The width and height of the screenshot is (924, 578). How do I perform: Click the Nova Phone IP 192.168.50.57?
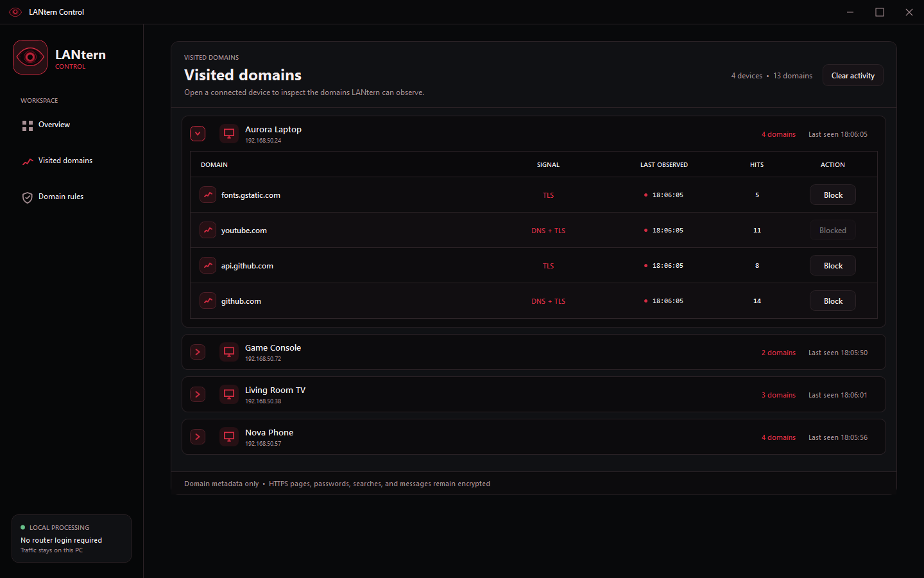click(x=263, y=444)
